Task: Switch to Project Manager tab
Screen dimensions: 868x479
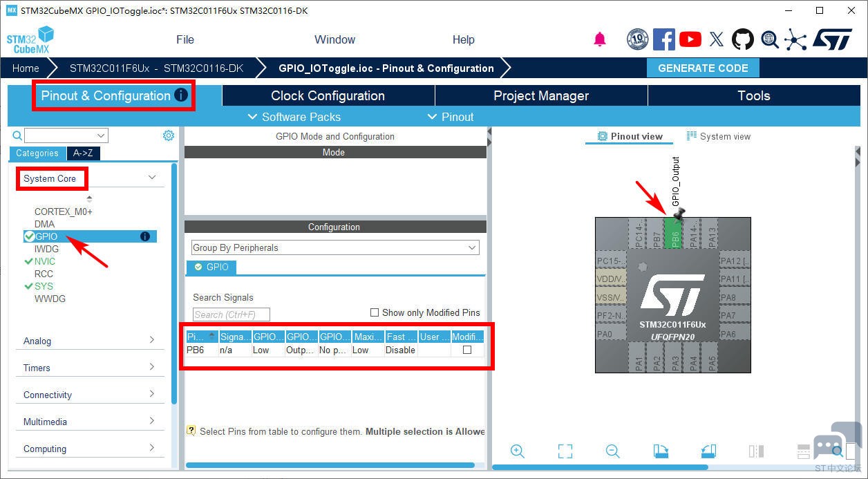Action: click(541, 95)
